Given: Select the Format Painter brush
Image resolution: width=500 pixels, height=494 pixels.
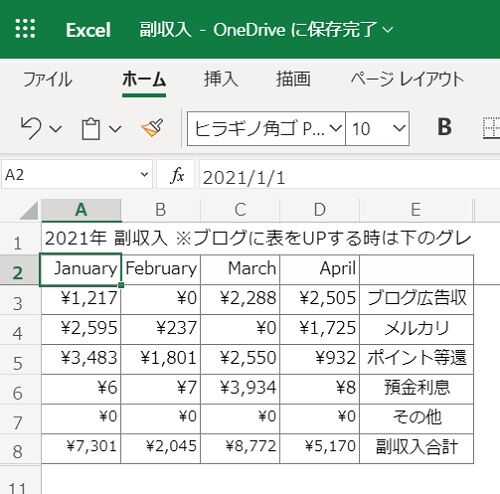Looking at the screenshot, I should 152,128.
